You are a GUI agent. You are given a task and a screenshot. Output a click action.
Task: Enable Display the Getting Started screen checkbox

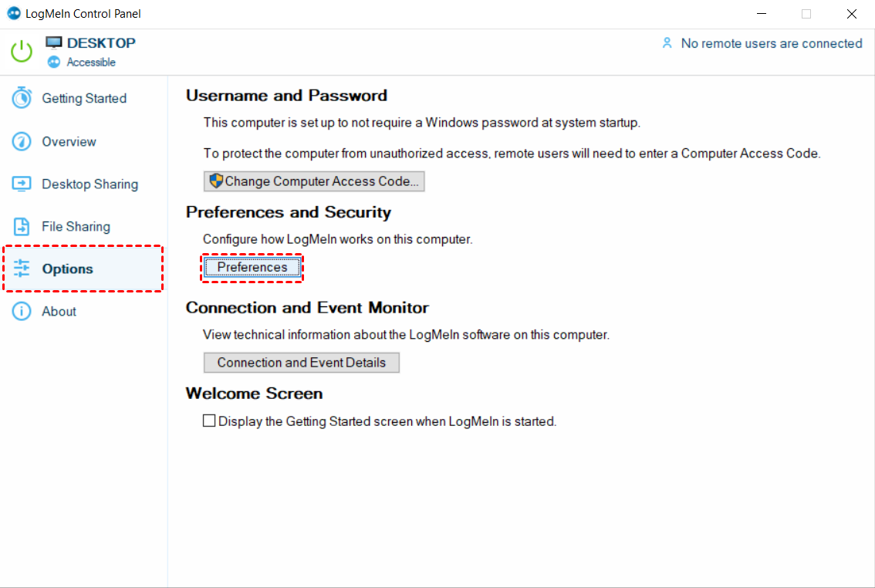(209, 421)
